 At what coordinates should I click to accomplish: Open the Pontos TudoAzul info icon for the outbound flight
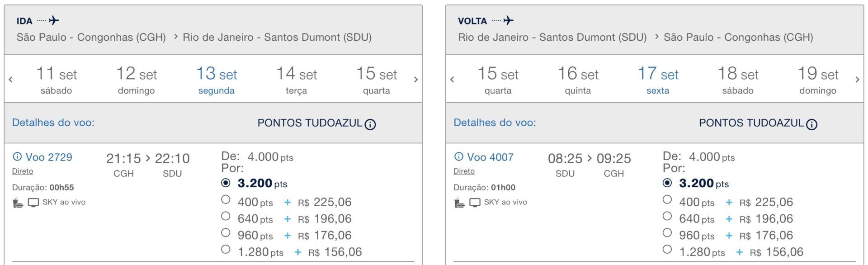pyautogui.click(x=370, y=124)
